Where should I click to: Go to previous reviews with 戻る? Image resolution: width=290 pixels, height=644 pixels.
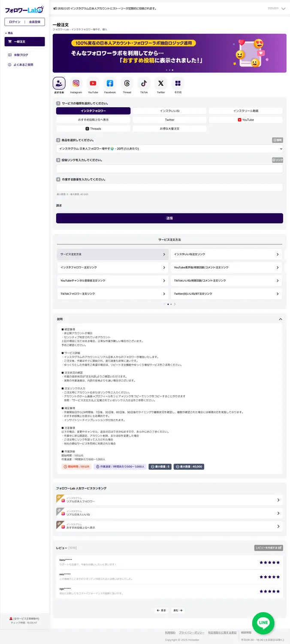pos(161,610)
